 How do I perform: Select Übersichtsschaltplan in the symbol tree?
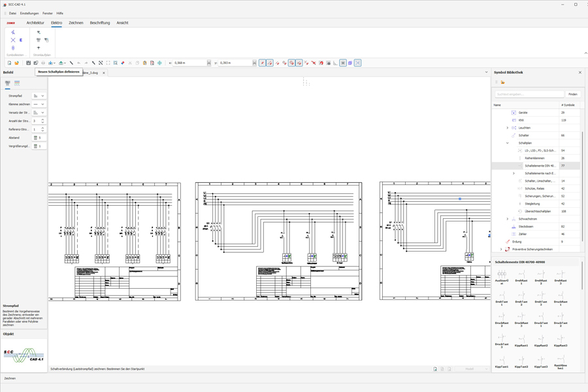pyautogui.click(x=538, y=212)
